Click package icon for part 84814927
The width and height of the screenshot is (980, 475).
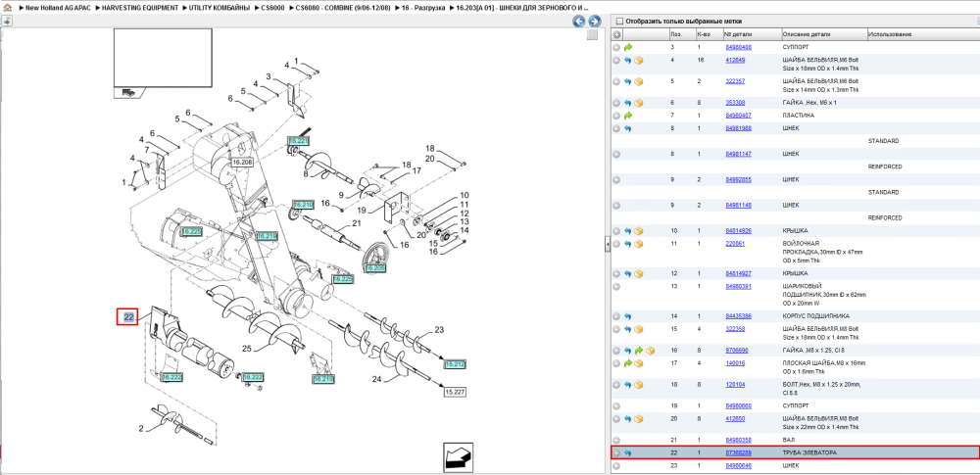(639, 274)
